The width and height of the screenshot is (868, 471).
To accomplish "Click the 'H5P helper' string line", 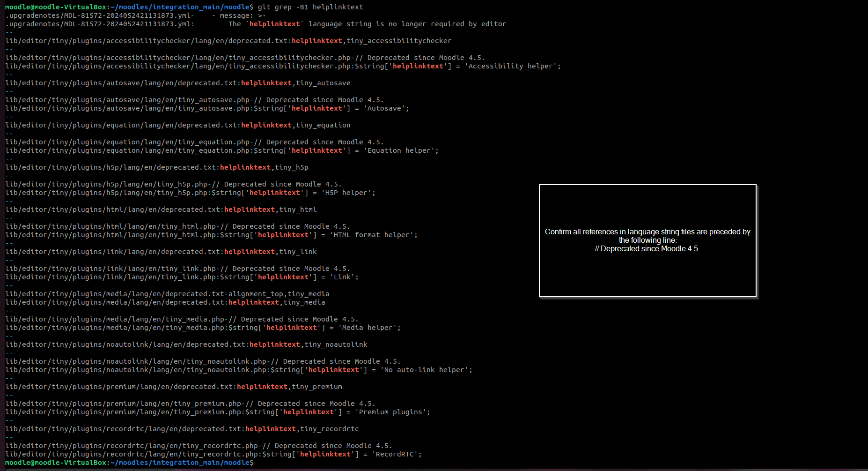I will [x=191, y=193].
